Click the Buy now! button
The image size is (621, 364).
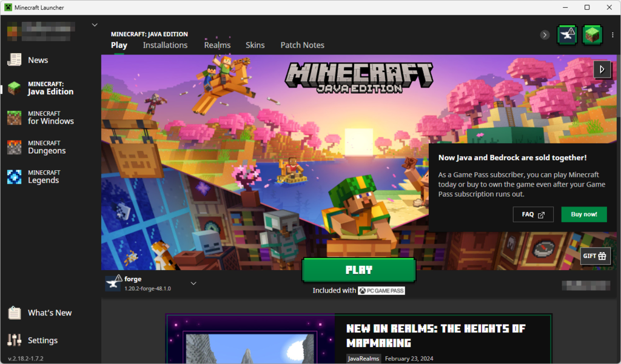[583, 214]
